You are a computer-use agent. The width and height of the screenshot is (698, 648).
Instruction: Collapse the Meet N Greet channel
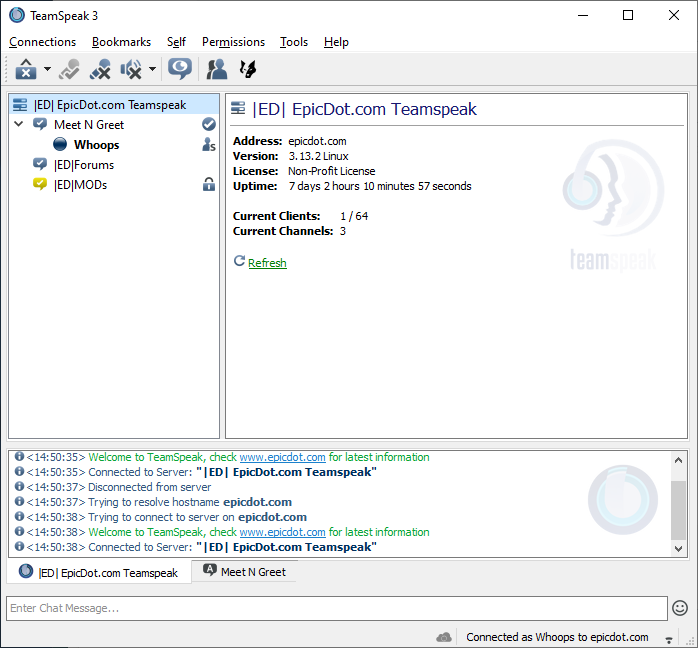19,124
